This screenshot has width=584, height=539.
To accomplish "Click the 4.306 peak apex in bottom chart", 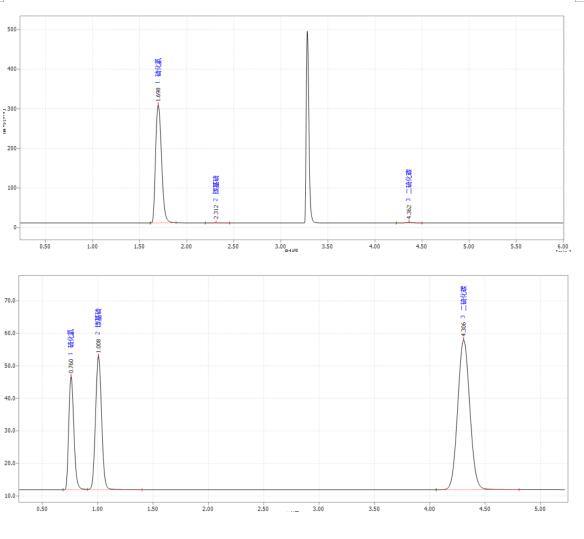I will (x=463, y=338).
